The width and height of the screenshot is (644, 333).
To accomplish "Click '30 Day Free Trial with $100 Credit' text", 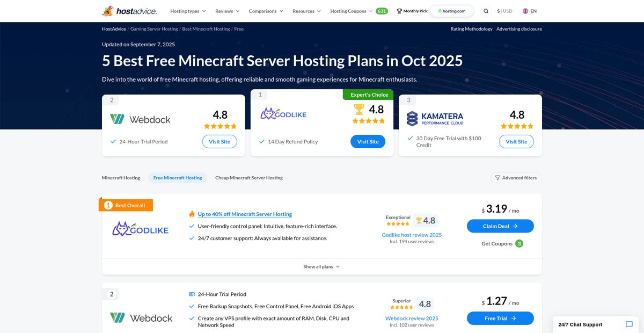I will point(449,142).
